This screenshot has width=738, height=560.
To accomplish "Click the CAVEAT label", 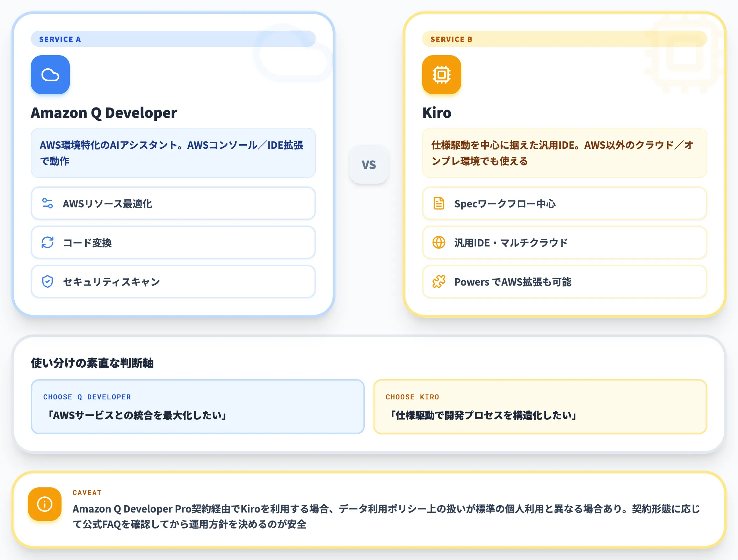I will 87,493.
